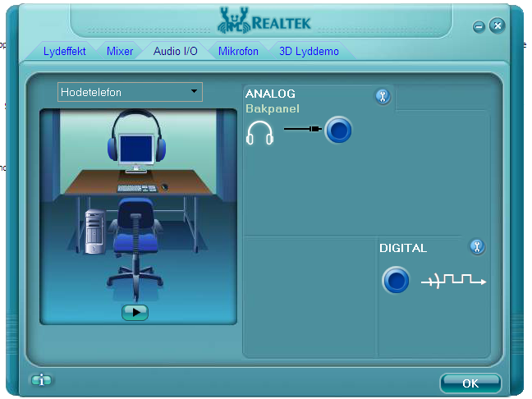Open the Lydeffekt tab
Screen dimensions: 532x399
pos(64,51)
